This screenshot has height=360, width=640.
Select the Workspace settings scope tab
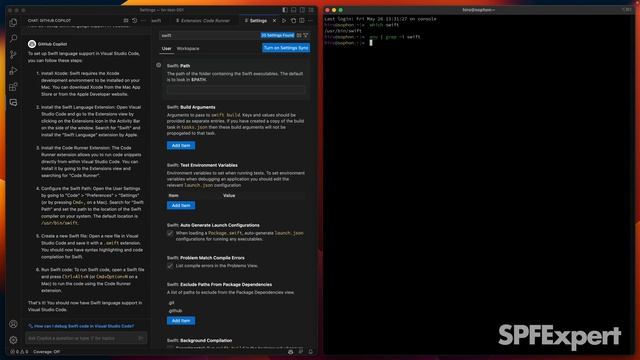(x=188, y=49)
